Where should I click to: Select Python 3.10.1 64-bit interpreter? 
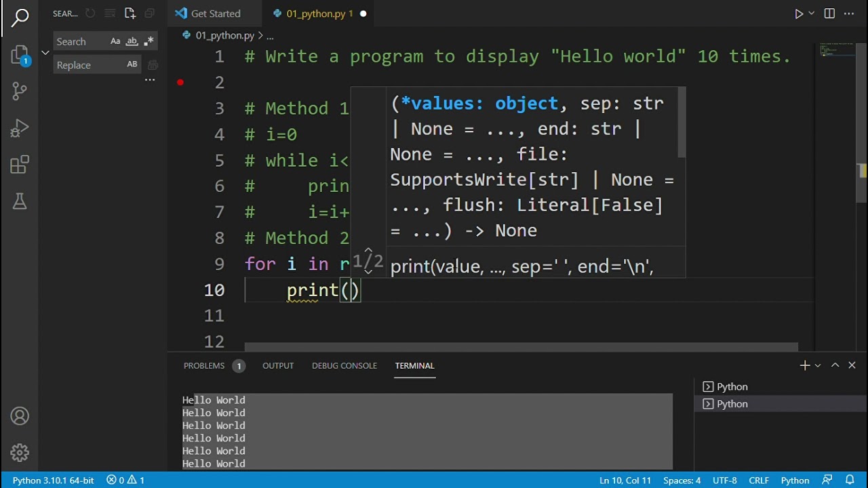(x=53, y=480)
